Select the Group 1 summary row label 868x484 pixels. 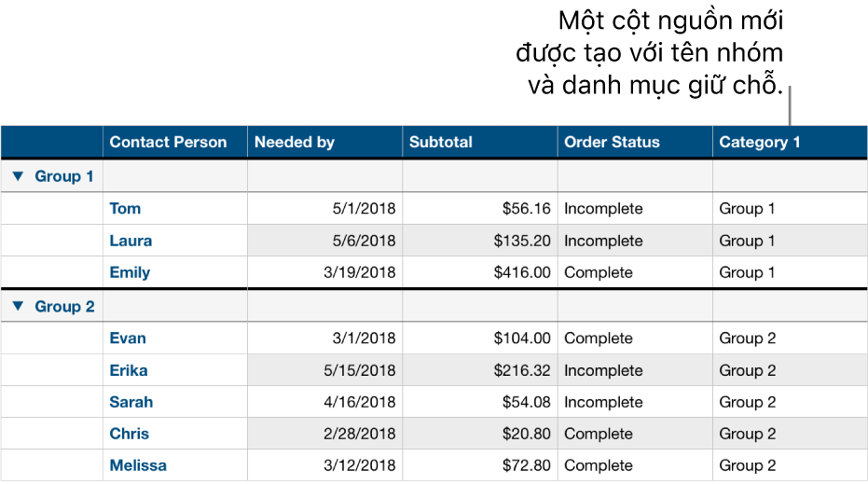click(x=64, y=176)
